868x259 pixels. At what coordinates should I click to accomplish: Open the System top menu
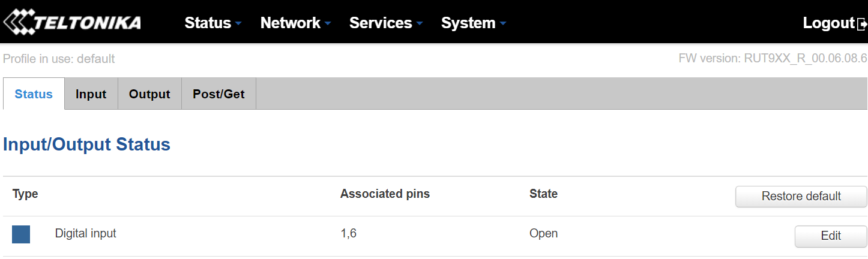tap(468, 23)
